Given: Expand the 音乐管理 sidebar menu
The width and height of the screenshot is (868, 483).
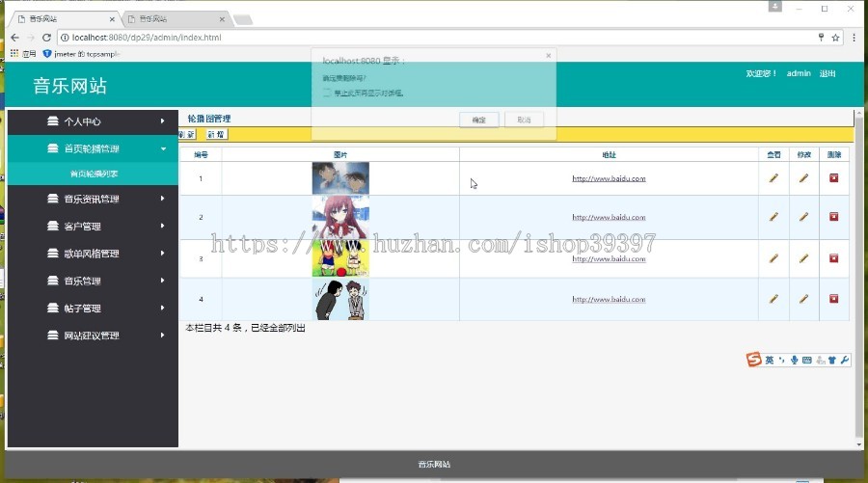Looking at the screenshot, I should tap(93, 281).
